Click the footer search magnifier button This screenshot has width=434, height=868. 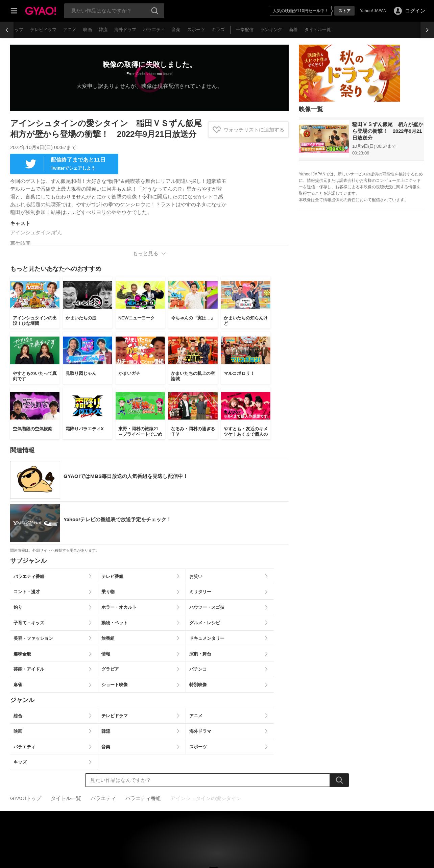(339, 780)
